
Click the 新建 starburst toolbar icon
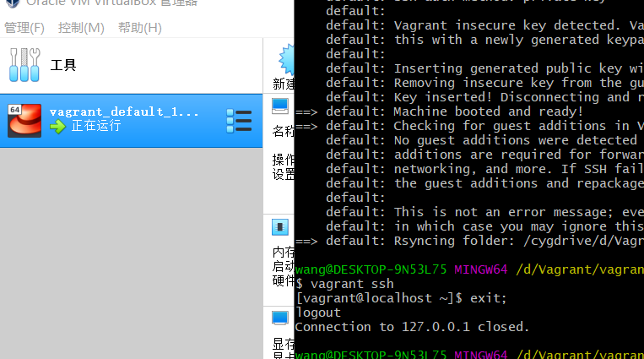(287, 60)
